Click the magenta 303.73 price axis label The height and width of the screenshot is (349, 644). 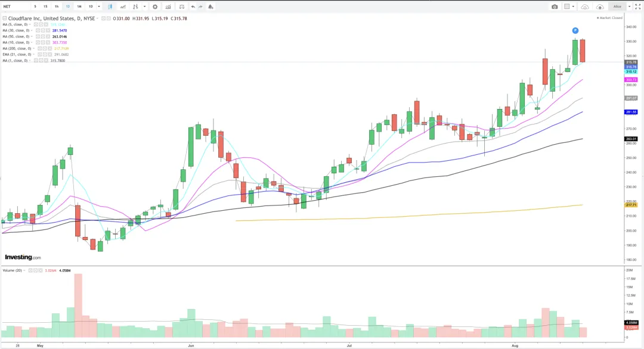[x=631, y=80]
